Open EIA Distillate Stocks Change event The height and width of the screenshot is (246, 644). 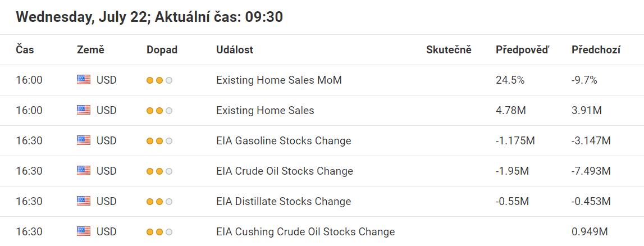[x=284, y=201]
